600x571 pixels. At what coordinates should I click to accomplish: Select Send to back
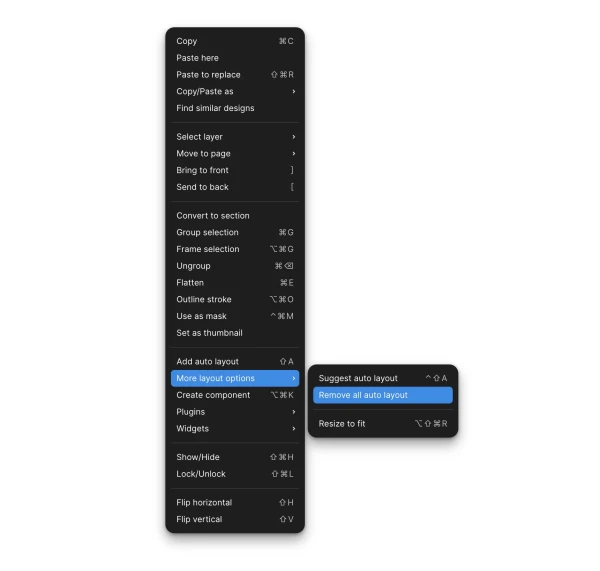(235, 187)
